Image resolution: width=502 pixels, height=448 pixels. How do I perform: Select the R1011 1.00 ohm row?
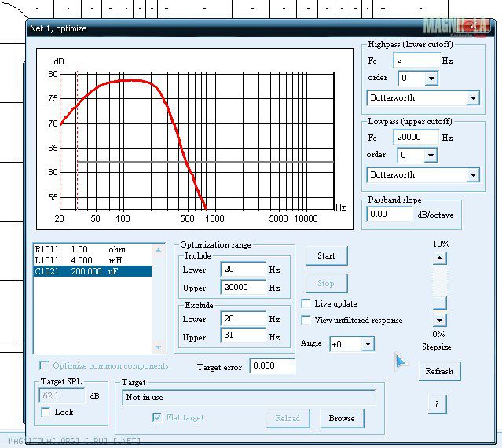click(92, 249)
